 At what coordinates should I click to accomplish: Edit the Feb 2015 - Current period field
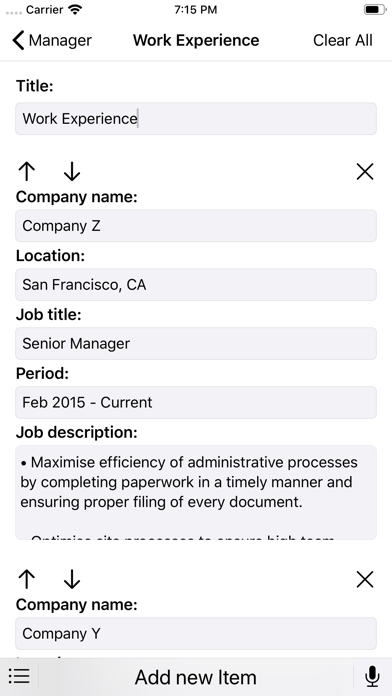tap(196, 402)
